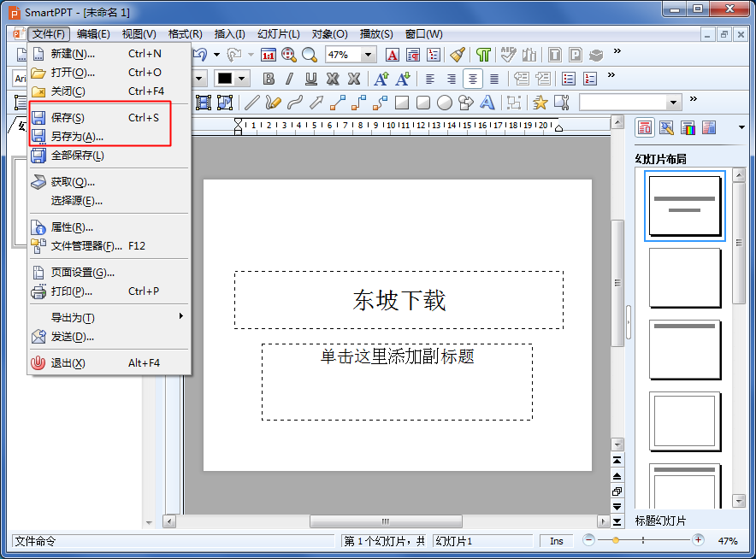Jump to the last slide button

[617, 521]
